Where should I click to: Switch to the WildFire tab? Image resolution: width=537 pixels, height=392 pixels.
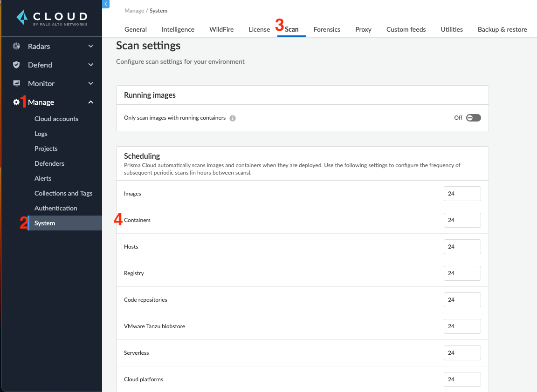221,29
